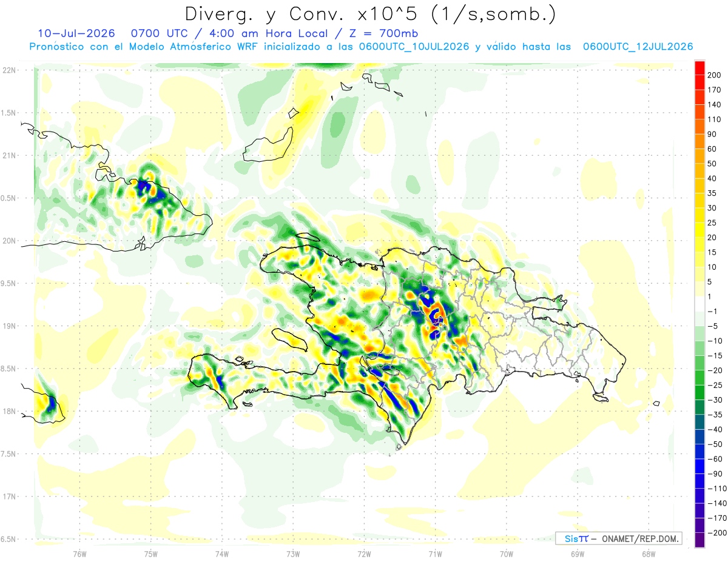Click the longitude label '72W'
Viewport: 728px width, 562px height.
click(x=364, y=554)
